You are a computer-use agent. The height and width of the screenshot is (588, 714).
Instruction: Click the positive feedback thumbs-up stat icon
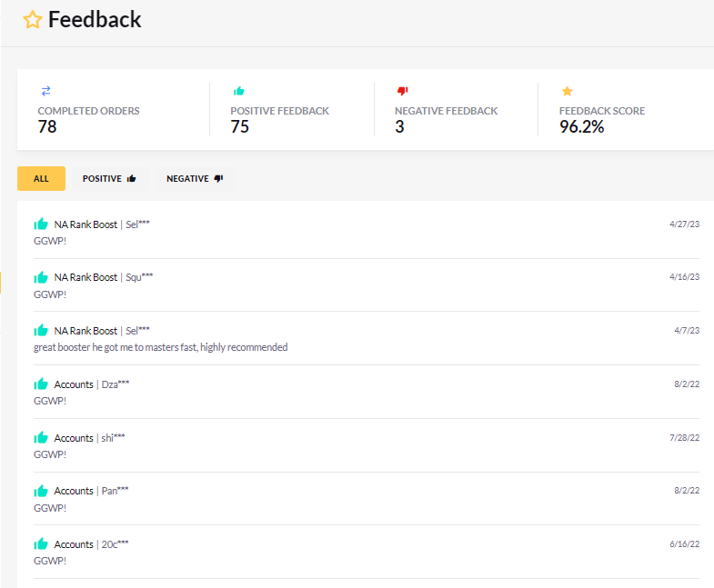[x=238, y=91]
